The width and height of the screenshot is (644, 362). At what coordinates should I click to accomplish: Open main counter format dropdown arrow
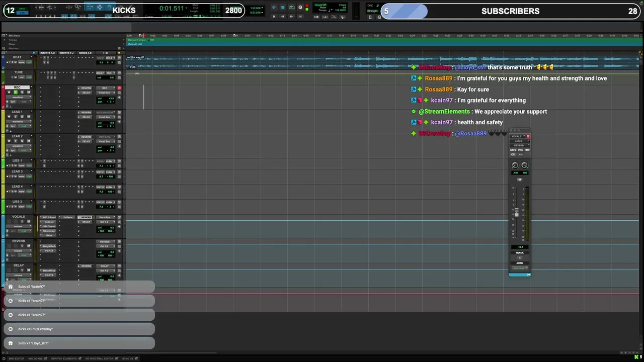186,8
